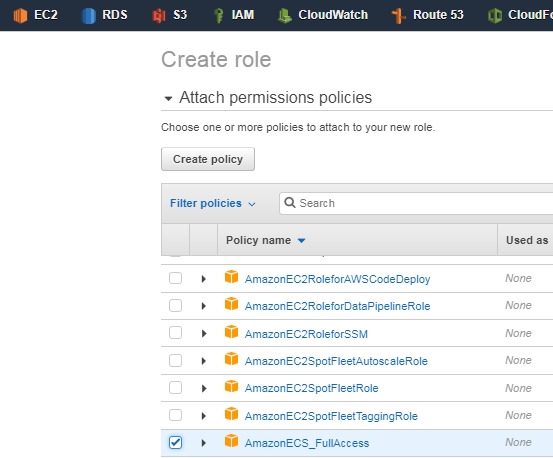
Task: Expand details for AmazonEC2SpotFleetTaggingRole
Action: 203,416
